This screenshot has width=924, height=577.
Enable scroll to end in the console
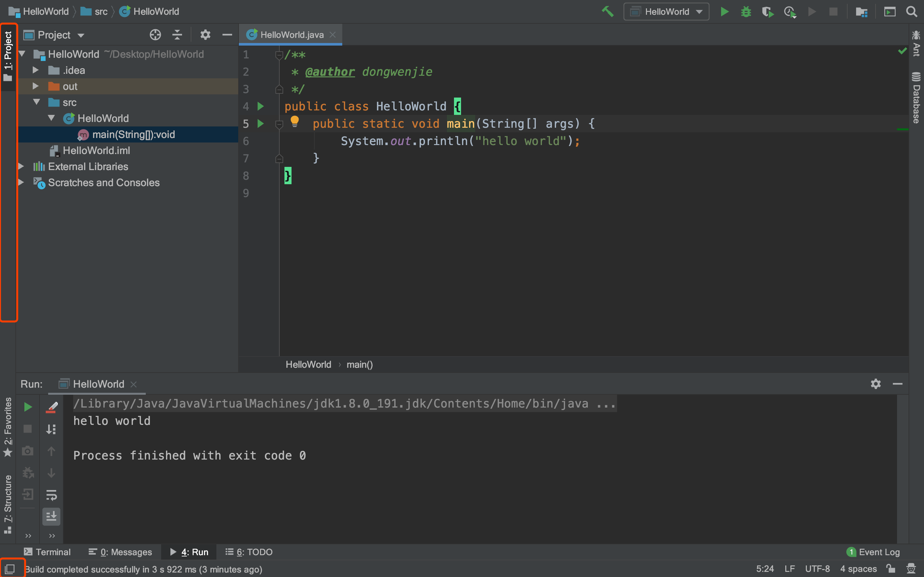click(51, 516)
